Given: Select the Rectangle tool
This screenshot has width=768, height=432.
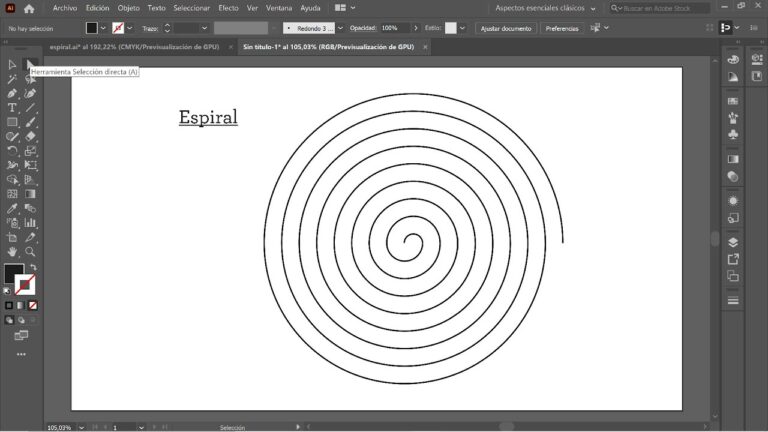Looking at the screenshot, I should pyautogui.click(x=12, y=122).
